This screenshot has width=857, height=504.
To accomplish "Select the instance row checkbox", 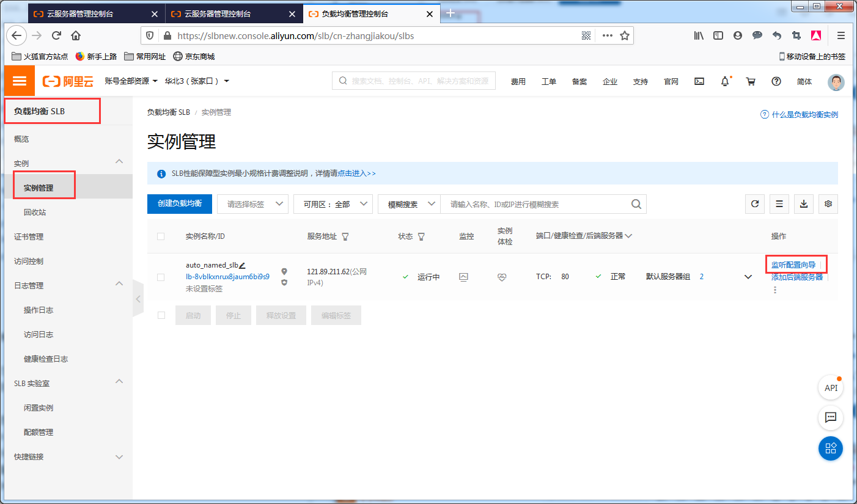I will pos(161,276).
